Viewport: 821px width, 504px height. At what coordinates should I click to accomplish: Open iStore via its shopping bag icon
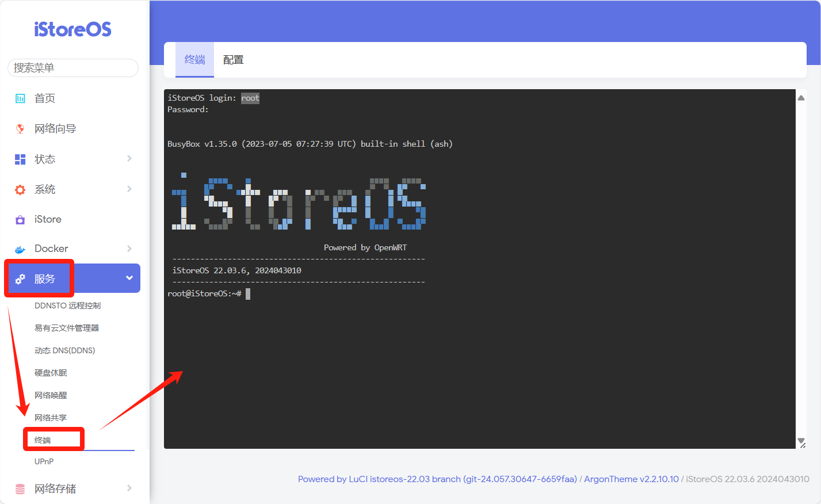[20, 220]
